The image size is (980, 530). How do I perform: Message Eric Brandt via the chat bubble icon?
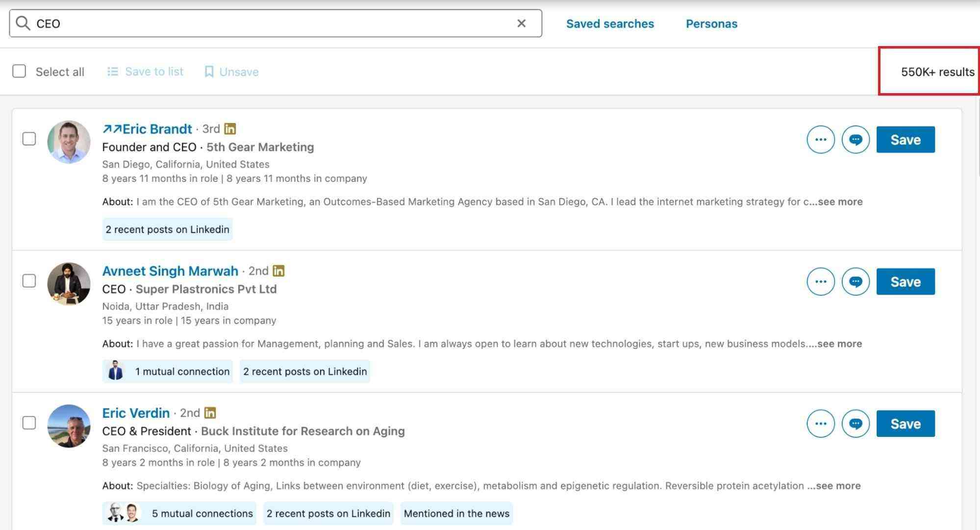[855, 139]
